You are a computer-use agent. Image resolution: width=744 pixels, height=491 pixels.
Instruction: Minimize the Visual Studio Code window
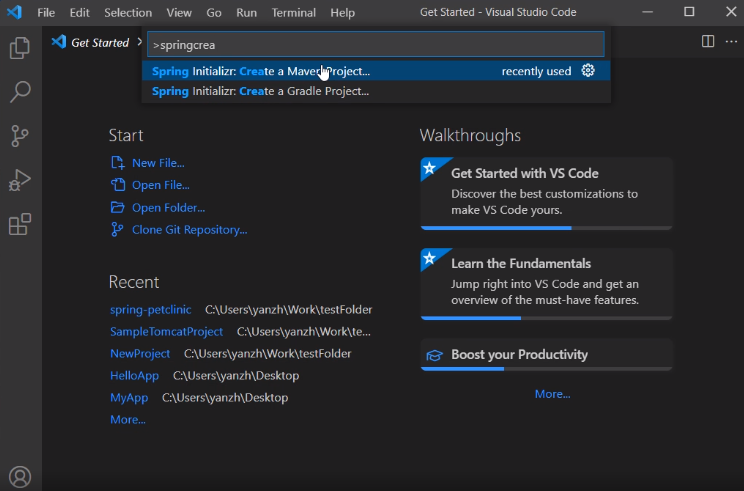click(x=647, y=12)
